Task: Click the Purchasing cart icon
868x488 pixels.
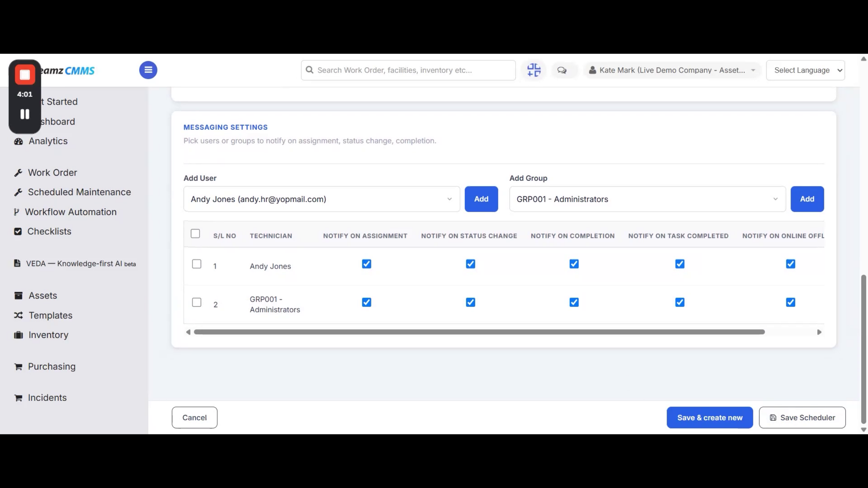Action: point(18,367)
